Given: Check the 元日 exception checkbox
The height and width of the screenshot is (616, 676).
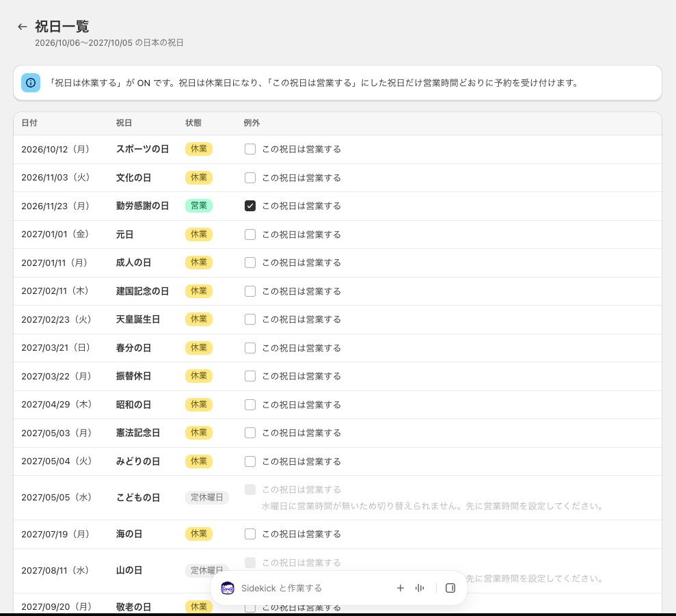Looking at the screenshot, I should (250, 235).
